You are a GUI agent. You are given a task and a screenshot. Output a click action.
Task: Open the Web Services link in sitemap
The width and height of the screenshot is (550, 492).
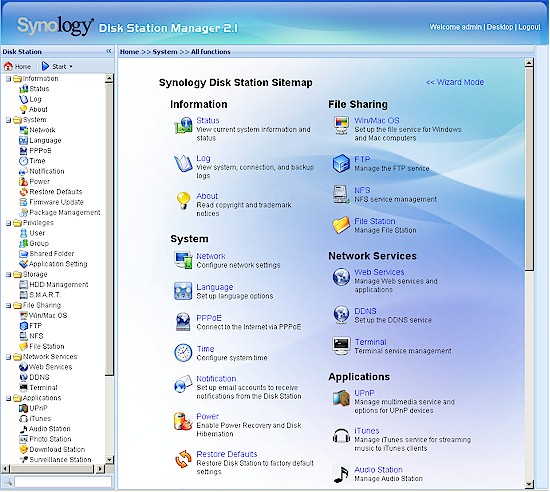point(379,272)
